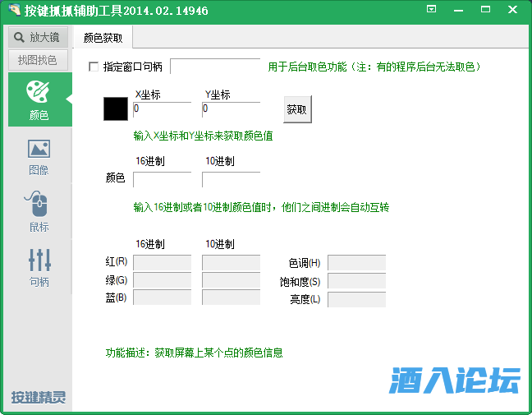Screen dimensions: 532x415
Task: Click the Y坐标 input field
Action: tap(231, 108)
